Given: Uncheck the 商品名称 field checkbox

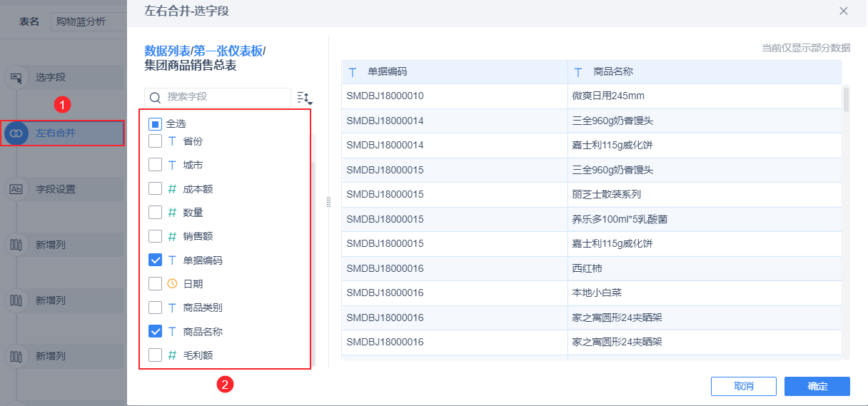Looking at the screenshot, I should tap(155, 331).
